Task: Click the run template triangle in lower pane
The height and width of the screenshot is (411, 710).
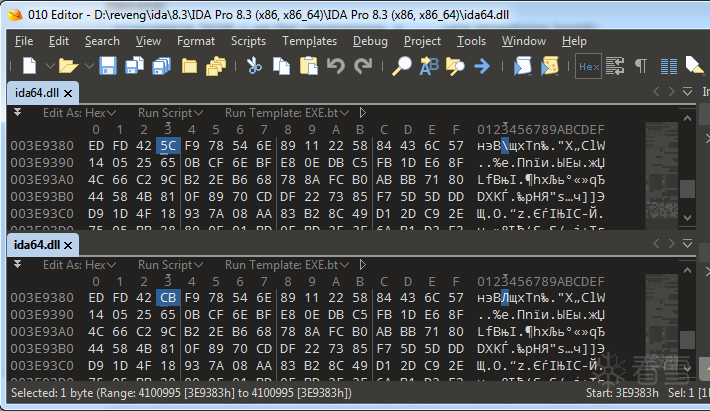Action: [x=362, y=265]
